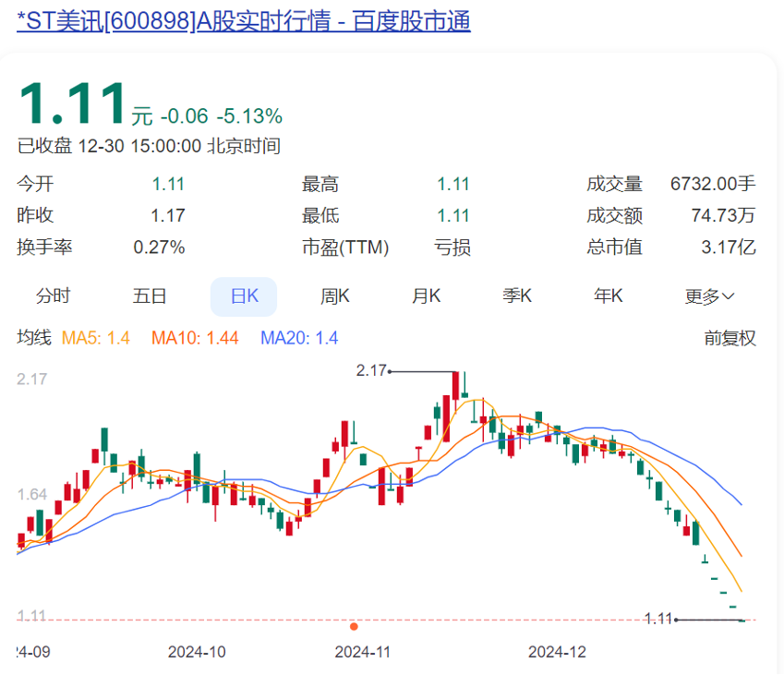This screenshot has width=784, height=675.
Task: Click the -5.13% change percentage
Action: (249, 116)
